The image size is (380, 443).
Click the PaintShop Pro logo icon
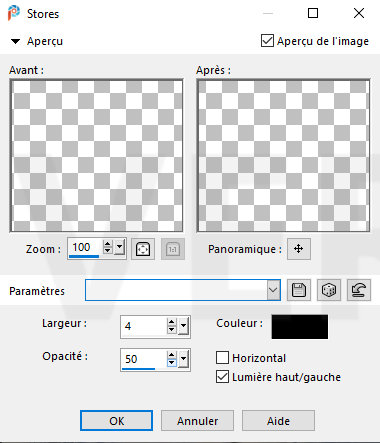tap(14, 14)
